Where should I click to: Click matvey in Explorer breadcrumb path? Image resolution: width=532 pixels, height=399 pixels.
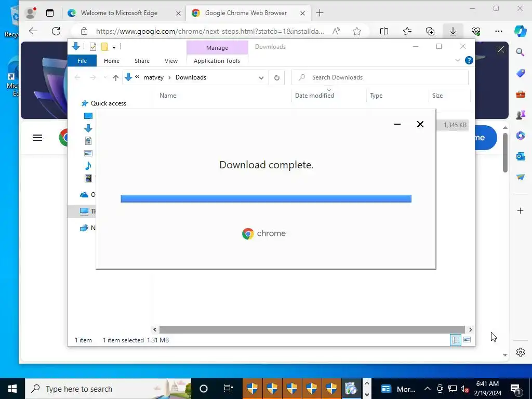click(x=153, y=77)
